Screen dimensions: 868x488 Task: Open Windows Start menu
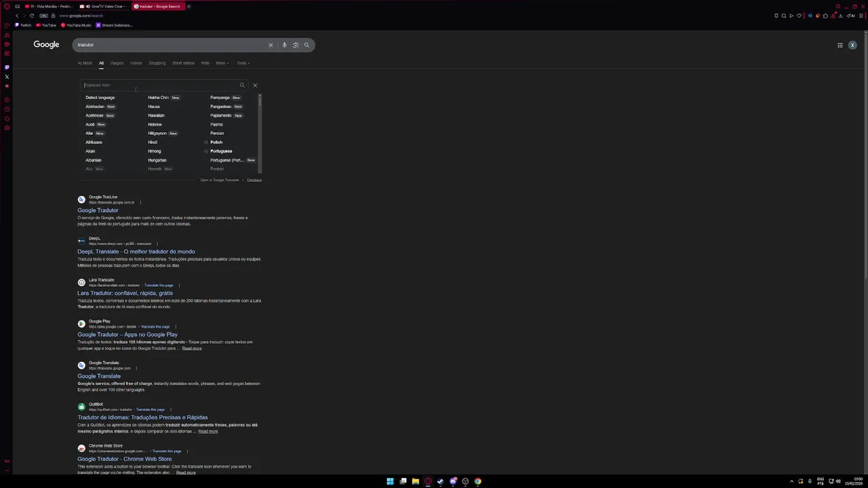[390, 481]
